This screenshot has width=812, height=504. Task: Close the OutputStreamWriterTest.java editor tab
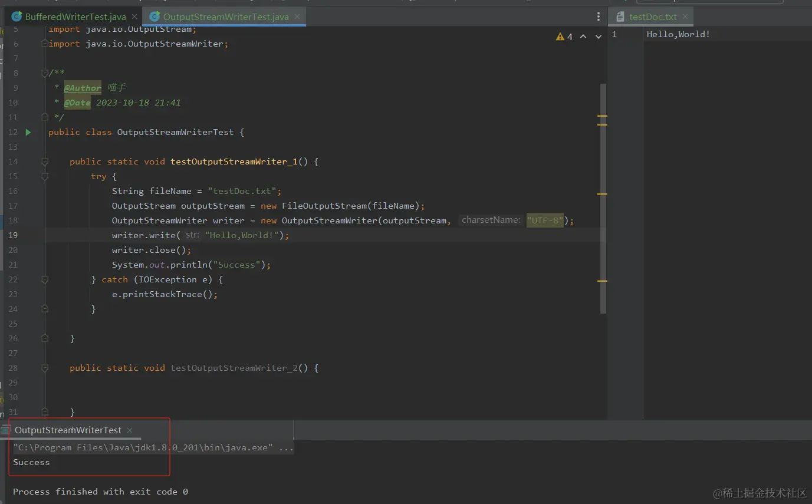[x=297, y=17]
